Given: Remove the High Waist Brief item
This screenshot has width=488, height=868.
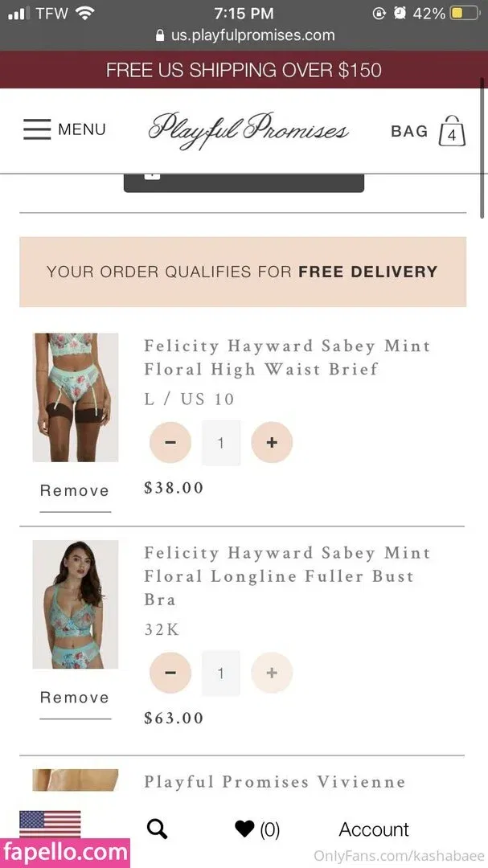Looking at the screenshot, I should tap(75, 491).
